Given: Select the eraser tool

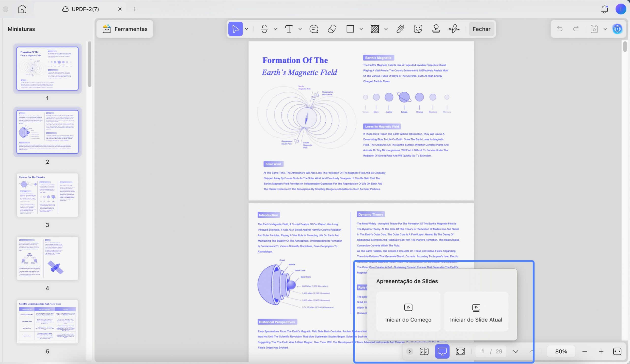Looking at the screenshot, I should (x=332, y=29).
